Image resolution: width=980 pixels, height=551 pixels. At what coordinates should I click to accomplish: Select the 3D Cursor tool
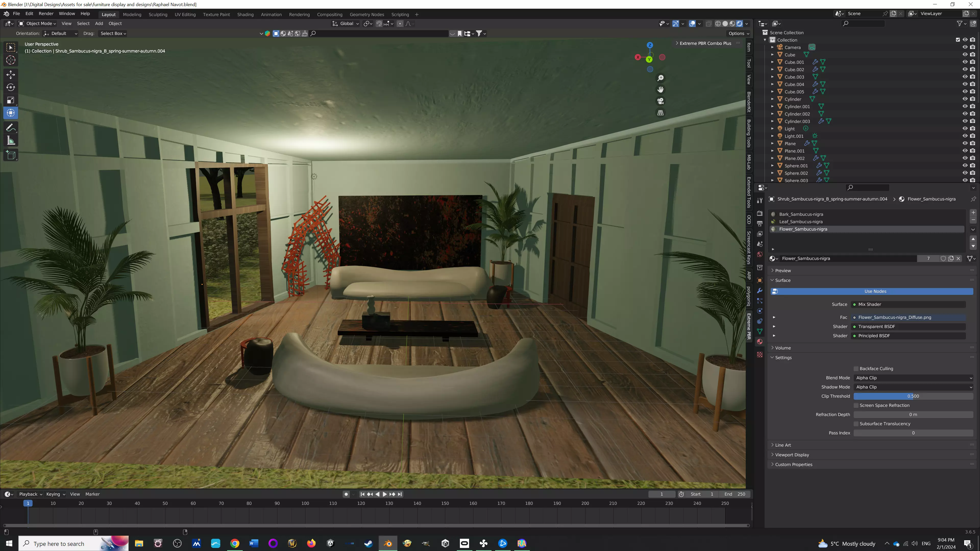[x=11, y=60]
